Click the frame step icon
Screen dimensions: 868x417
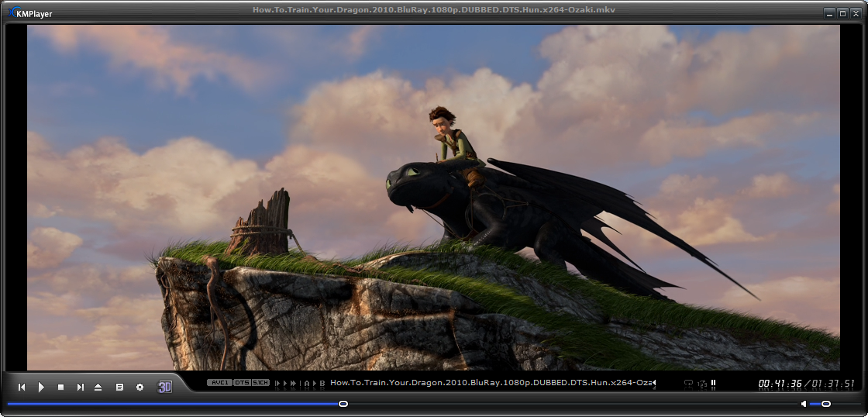point(278,383)
